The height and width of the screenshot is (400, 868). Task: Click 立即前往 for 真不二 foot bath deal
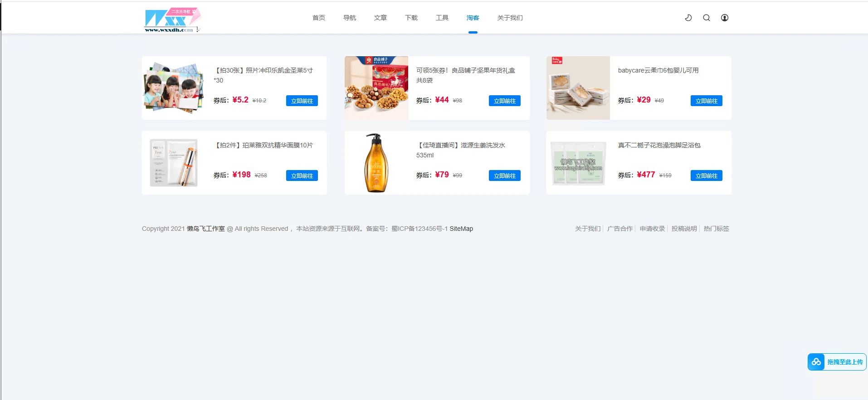(707, 176)
